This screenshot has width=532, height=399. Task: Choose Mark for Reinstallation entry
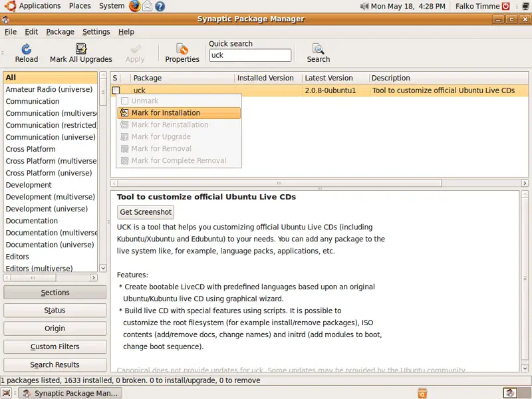(179, 124)
